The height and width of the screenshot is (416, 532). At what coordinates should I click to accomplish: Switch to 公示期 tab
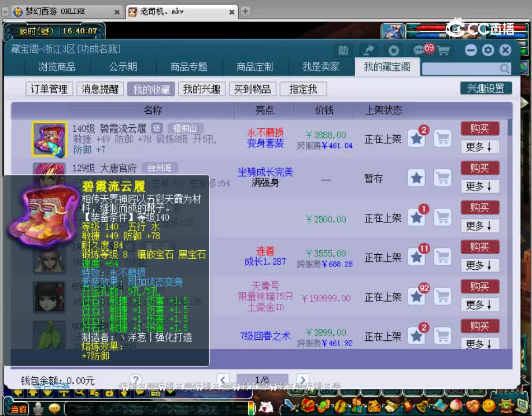(123, 67)
